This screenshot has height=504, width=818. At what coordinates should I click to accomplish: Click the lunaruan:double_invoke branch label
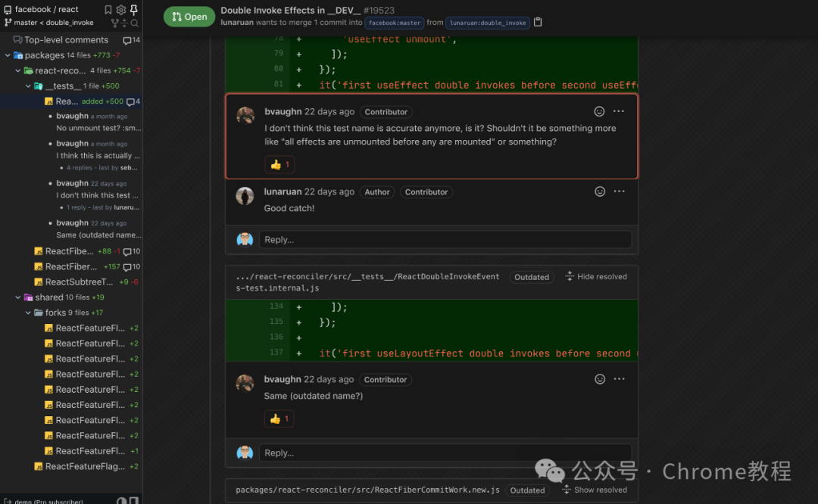488,23
